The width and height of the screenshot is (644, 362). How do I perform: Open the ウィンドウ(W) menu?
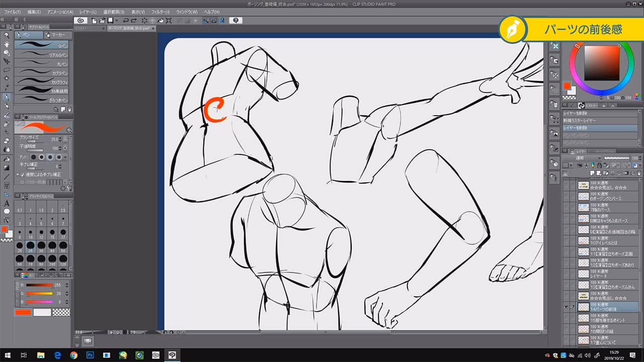tap(187, 12)
